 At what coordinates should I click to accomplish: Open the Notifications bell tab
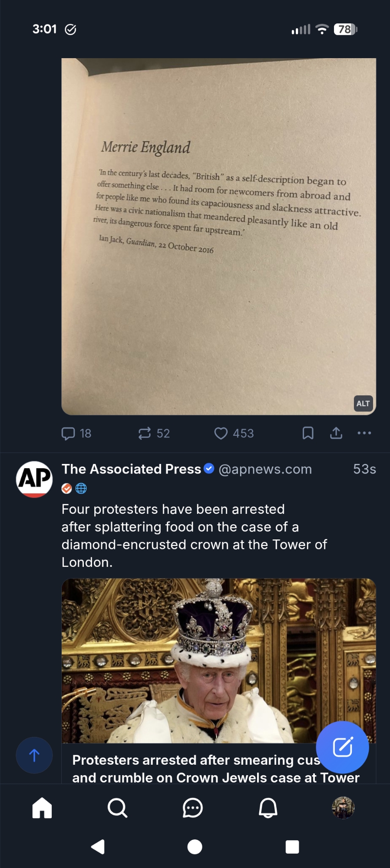[x=268, y=808]
